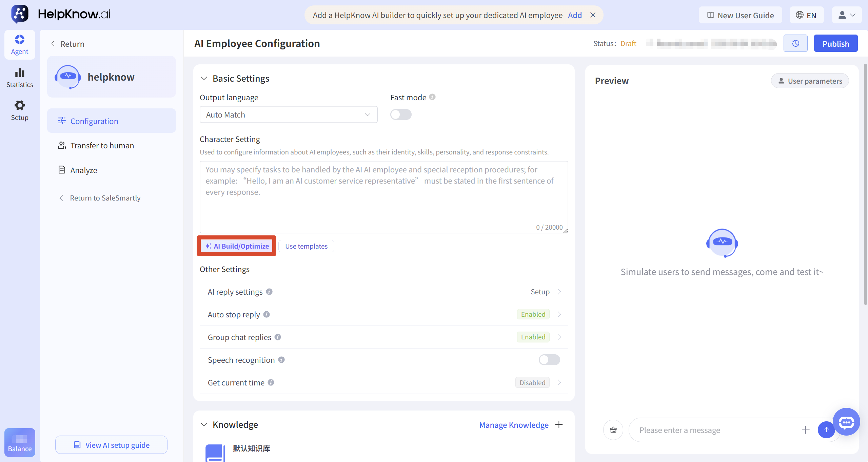Screen dimensions: 868x462
Task: Open the user account dropdown menu
Action: (847, 15)
